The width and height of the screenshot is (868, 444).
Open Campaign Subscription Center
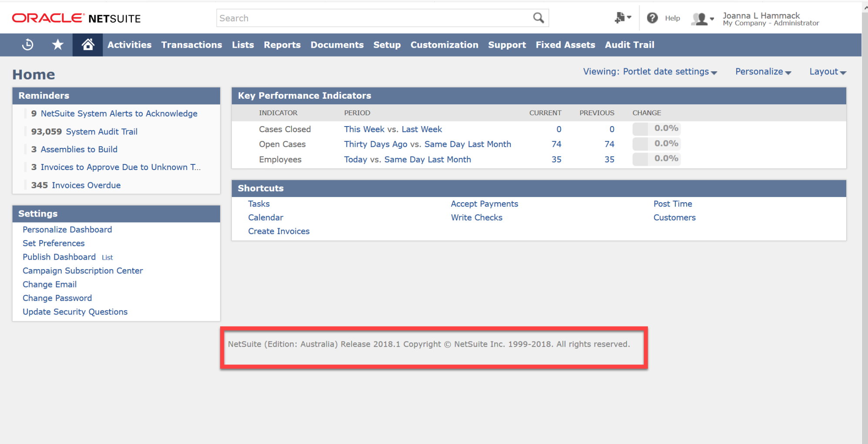click(83, 270)
